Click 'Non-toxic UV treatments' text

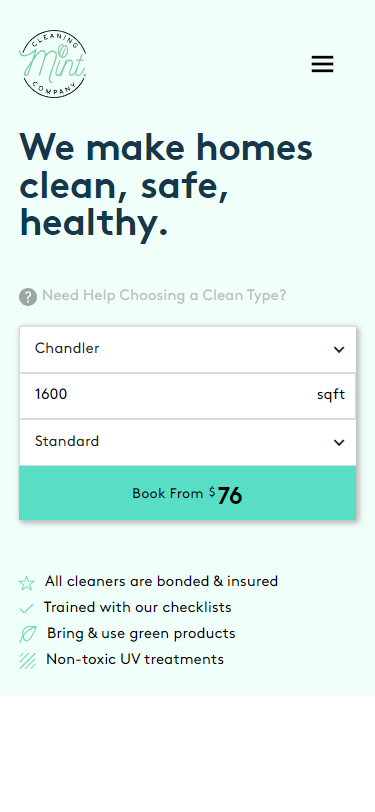(x=135, y=659)
